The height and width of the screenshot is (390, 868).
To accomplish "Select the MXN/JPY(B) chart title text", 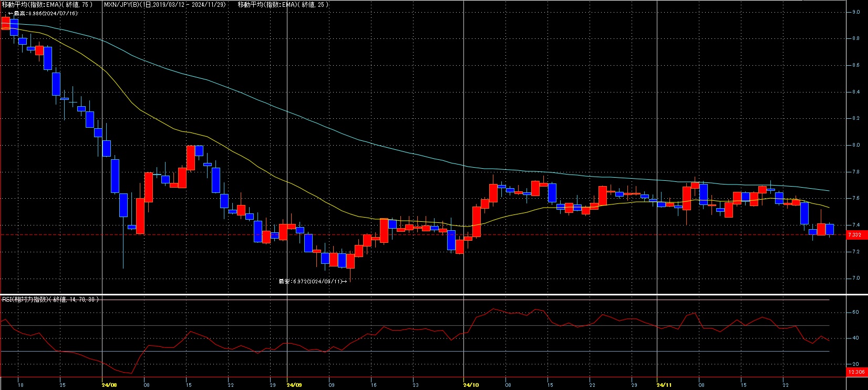I will (x=165, y=4).
